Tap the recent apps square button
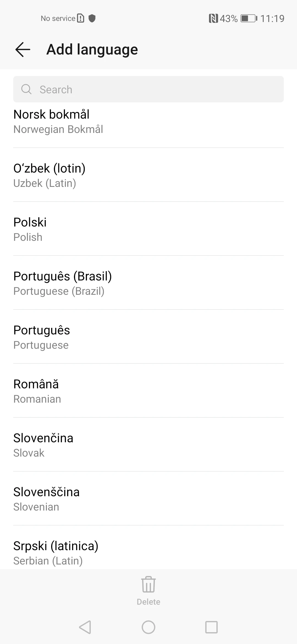Image resolution: width=297 pixels, height=644 pixels. point(211,627)
